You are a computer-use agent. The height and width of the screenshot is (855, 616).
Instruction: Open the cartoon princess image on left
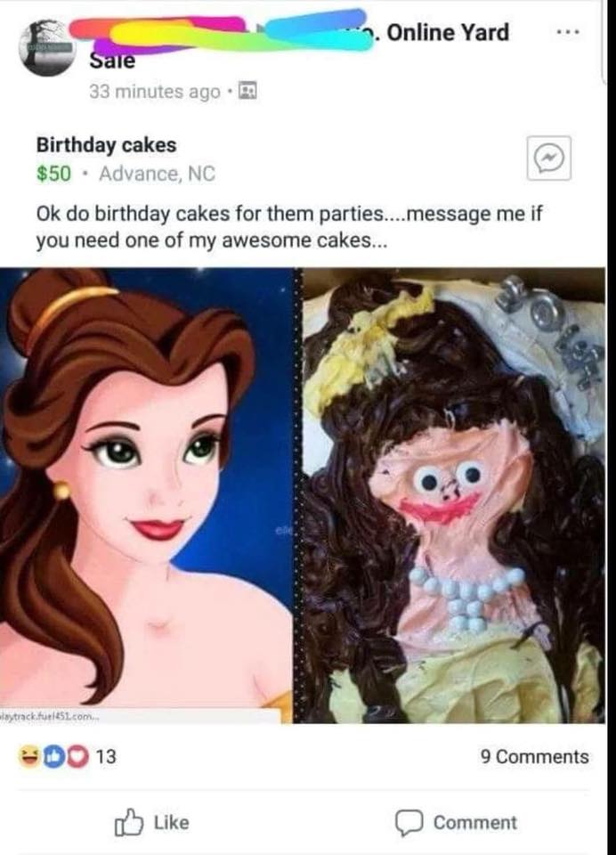(147, 494)
